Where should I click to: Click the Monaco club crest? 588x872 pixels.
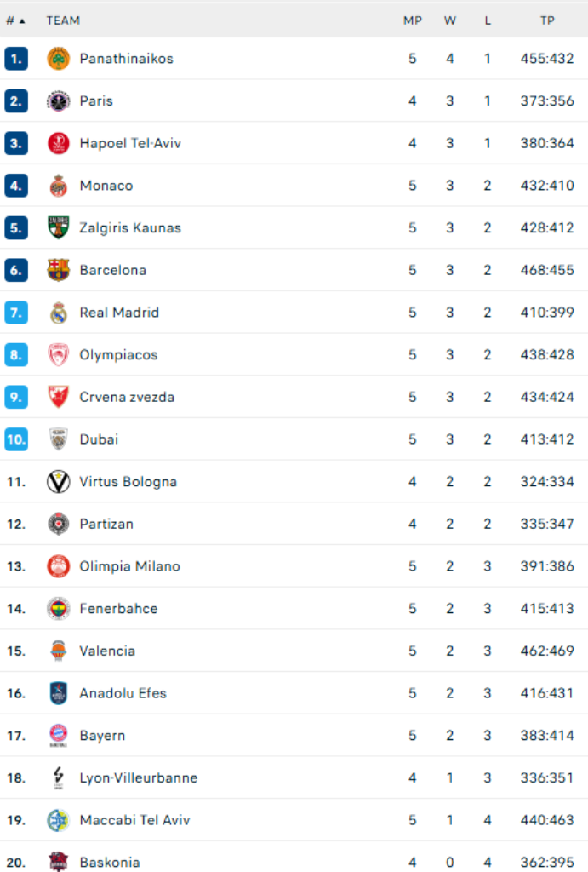tap(58, 186)
